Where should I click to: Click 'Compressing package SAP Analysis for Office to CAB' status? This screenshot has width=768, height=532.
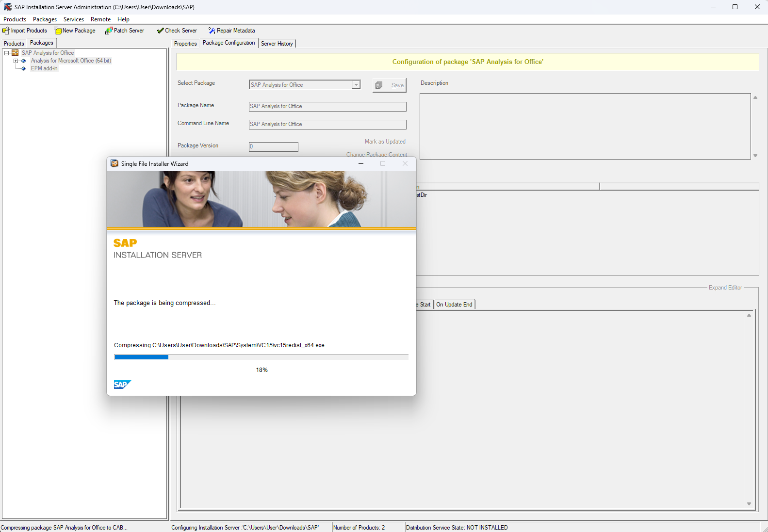tap(64, 528)
